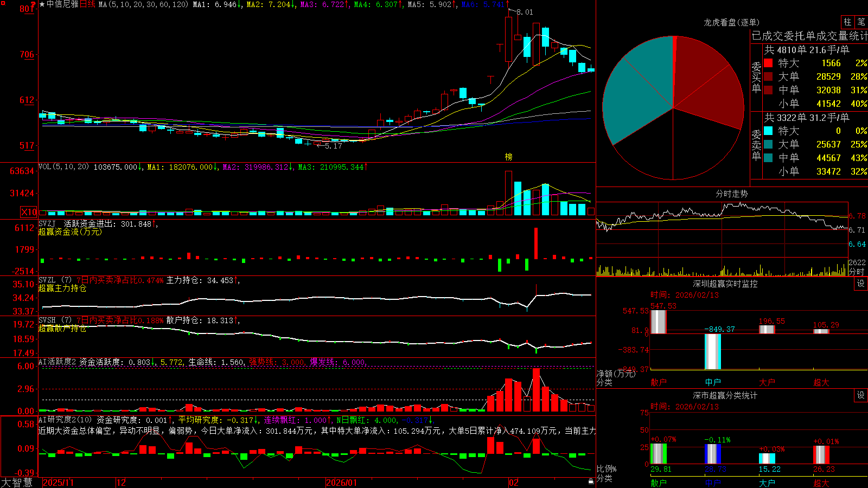Click 超大 category label in 实时监控 panel
Screen dimensions: 868x488
[821, 382]
